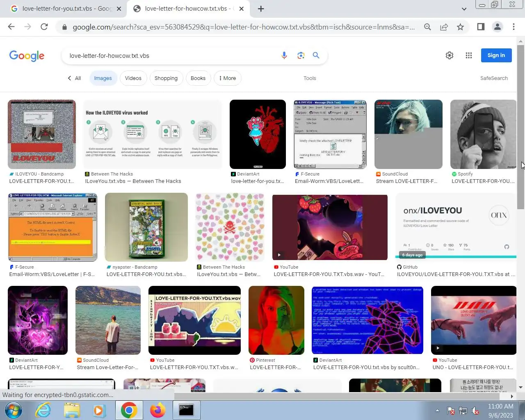The width and height of the screenshot is (525, 420).
Task: Open the F-Secure ILOVEYOU email screenshot
Action: coord(330,134)
